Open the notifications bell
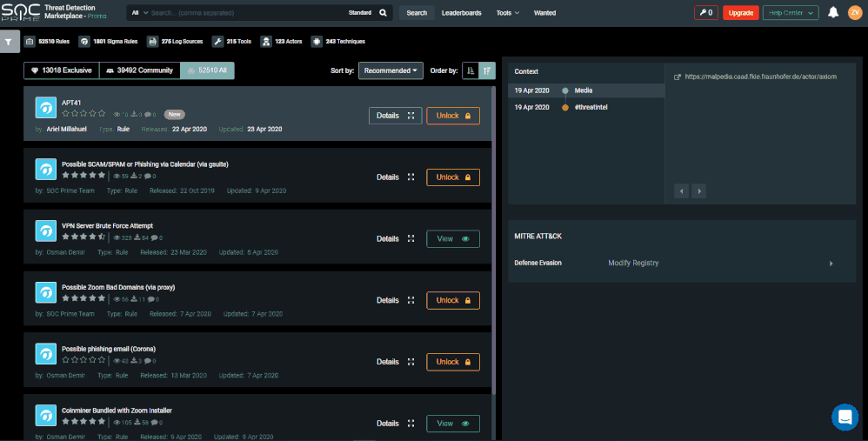Viewport: 868px width, 441px height. 832,12
